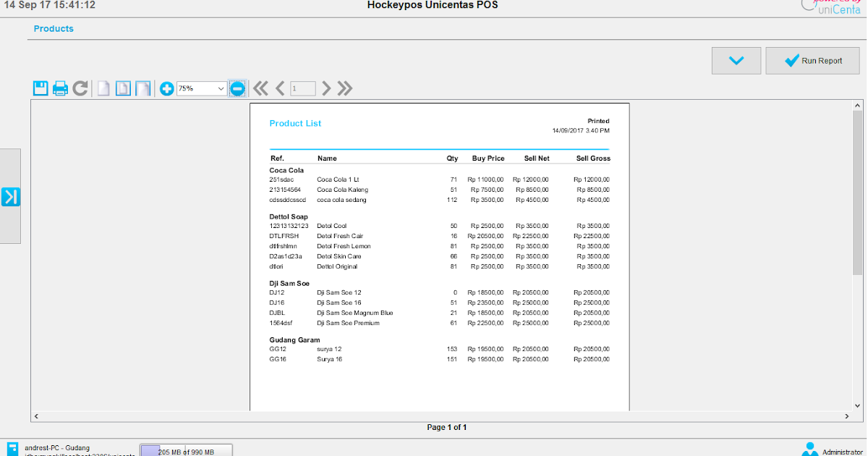The image size is (868, 456).
Task: Click the uniCenta logo
Action: click(x=833, y=6)
